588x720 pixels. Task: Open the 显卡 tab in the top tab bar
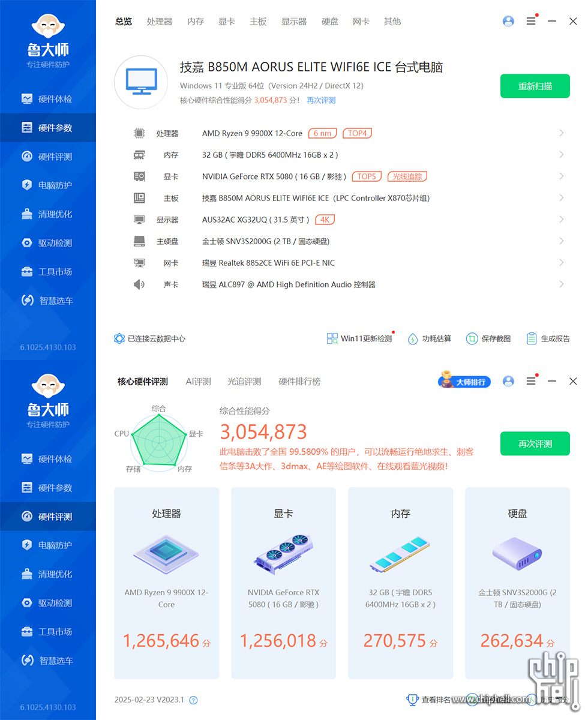point(227,22)
